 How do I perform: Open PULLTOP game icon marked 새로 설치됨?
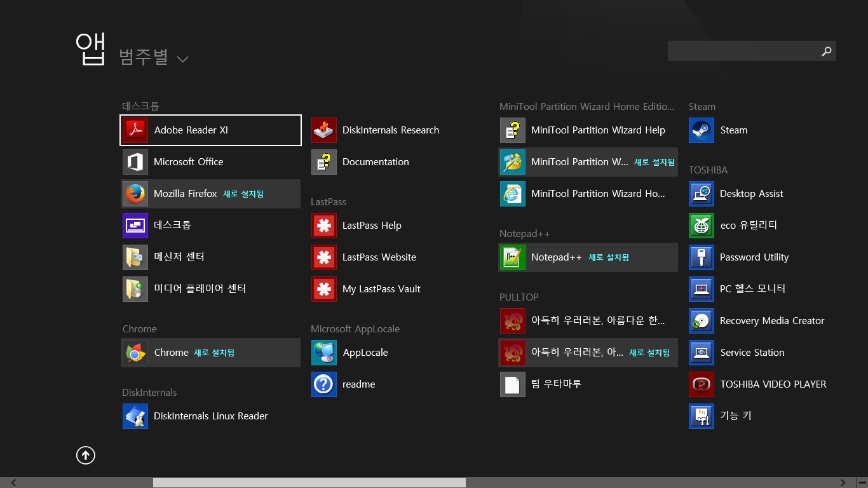tap(513, 353)
